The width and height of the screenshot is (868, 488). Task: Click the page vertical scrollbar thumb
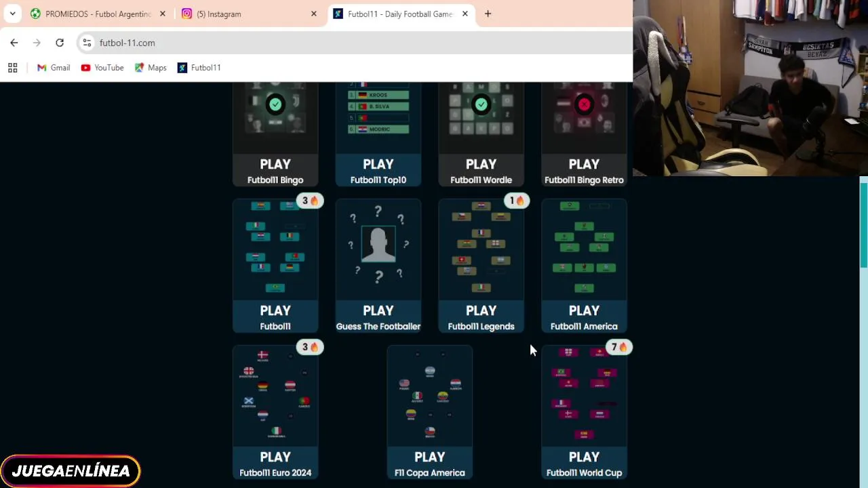point(864,225)
